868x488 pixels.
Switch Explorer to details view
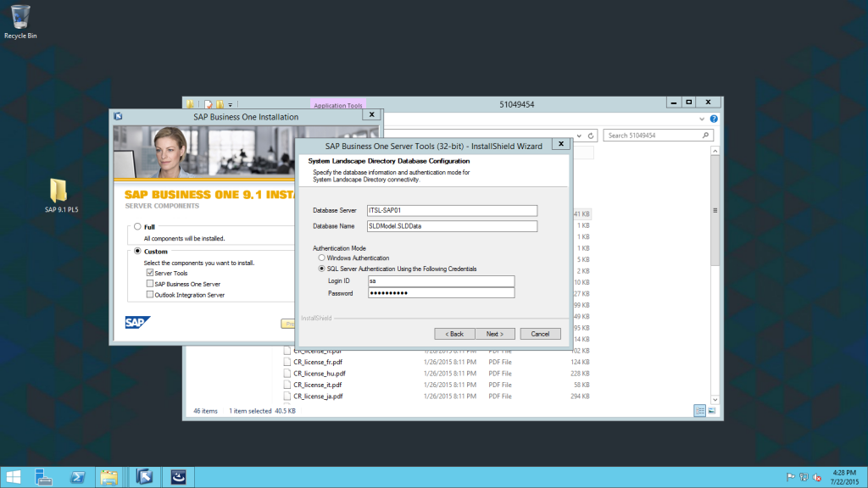pos(699,411)
